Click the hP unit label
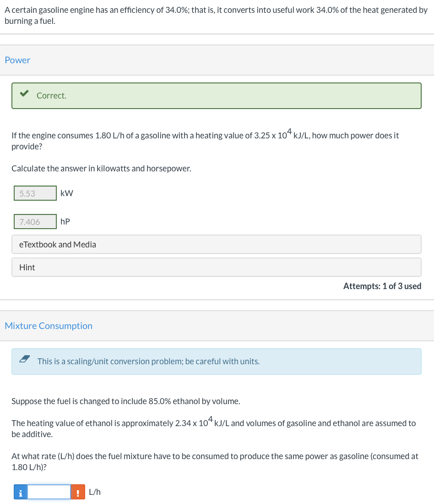Viewport: 434px width, 504px height. (x=65, y=221)
